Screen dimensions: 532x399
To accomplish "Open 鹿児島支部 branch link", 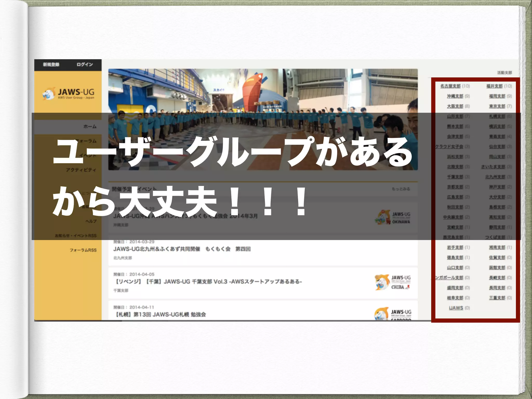I will (453, 237).
